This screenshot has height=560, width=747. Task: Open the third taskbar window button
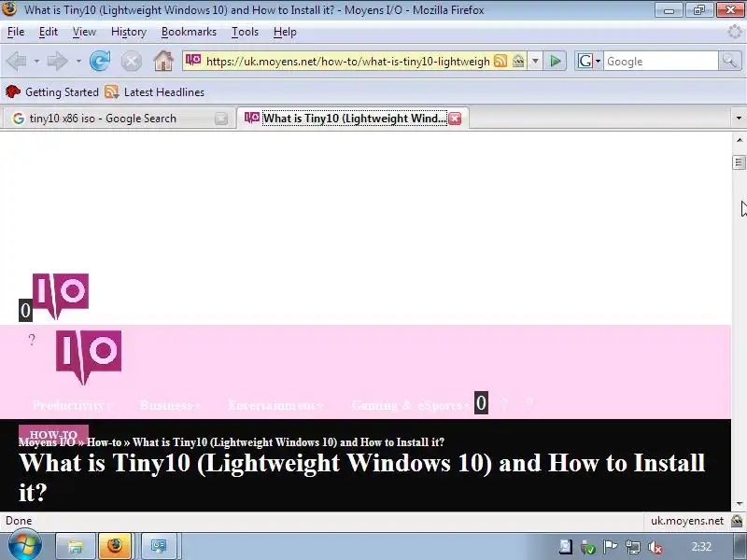pyautogui.click(x=159, y=546)
